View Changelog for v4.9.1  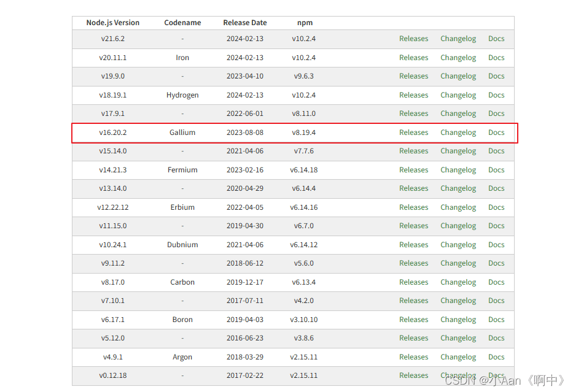click(458, 357)
